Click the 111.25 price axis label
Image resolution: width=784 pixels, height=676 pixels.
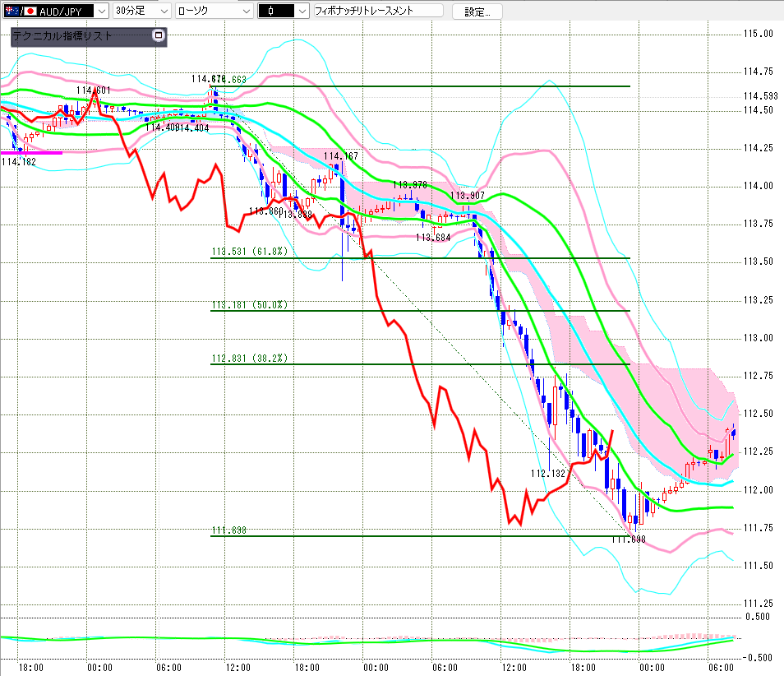coord(758,604)
